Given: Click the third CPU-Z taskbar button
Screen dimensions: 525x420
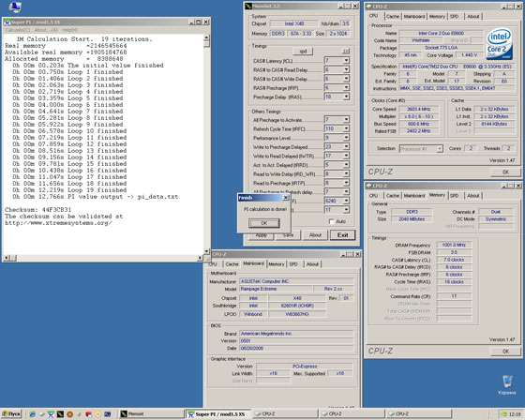Looking at the screenshot, I should tap(418, 414).
